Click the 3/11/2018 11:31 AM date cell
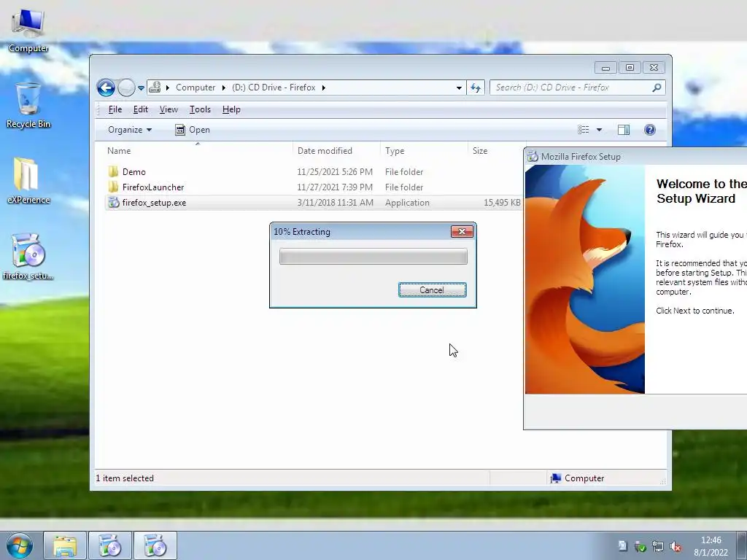 [336, 203]
